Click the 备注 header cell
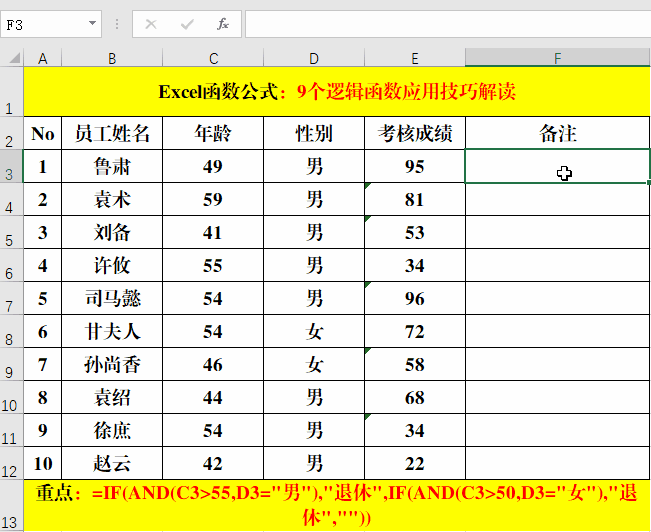 (558, 133)
